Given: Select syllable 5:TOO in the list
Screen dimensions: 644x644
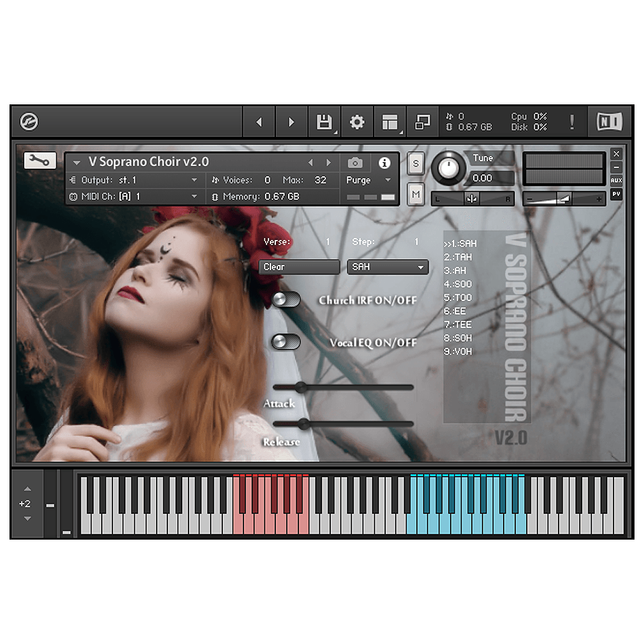Looking at the screenshot, I should pyautogui.click(x=458, y=298).
